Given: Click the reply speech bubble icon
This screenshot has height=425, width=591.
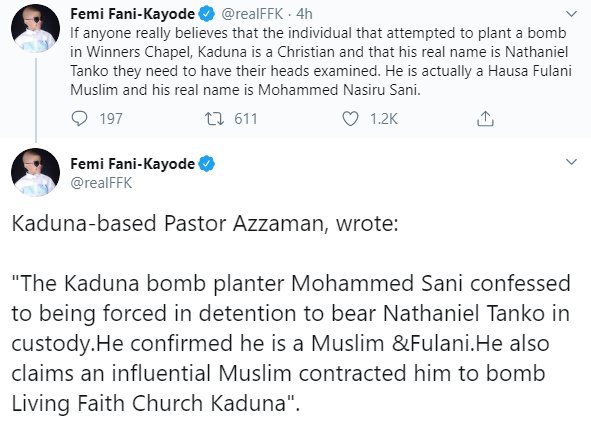Looking at the screenshot, I should pyautogui.click(x=79, y=119).
